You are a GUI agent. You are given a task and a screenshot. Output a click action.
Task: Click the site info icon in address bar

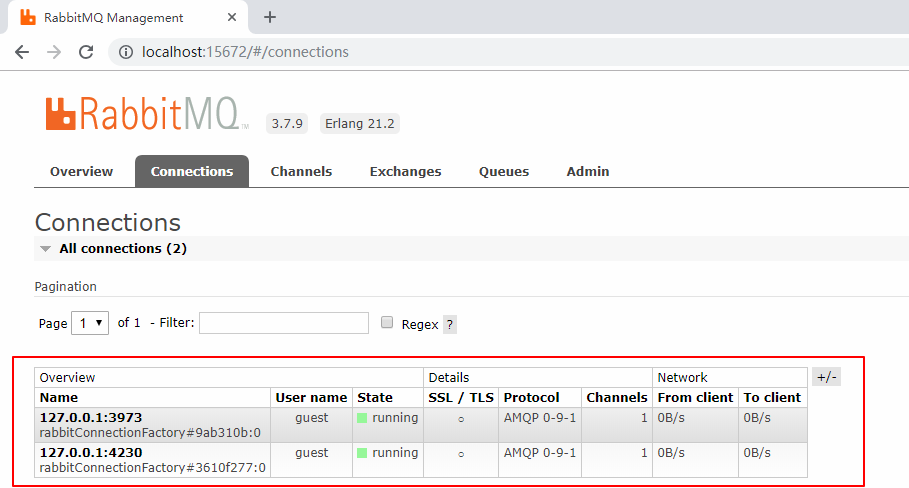pos(127,52)
